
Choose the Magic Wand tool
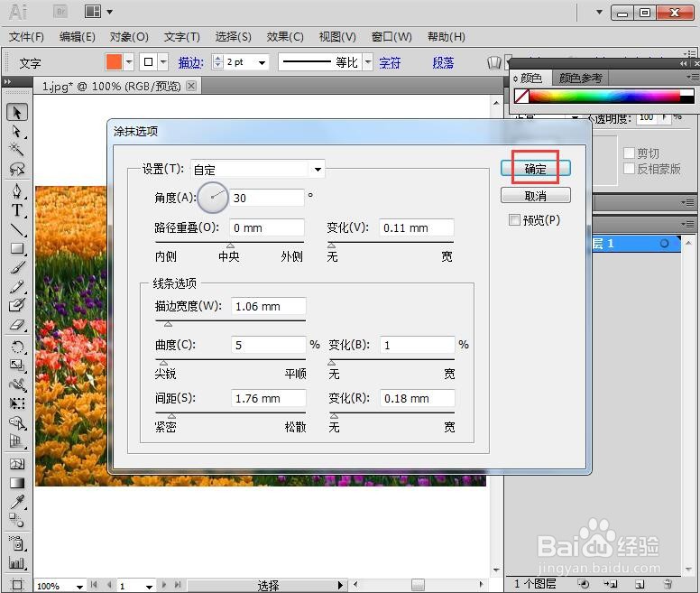coord(17,150)
